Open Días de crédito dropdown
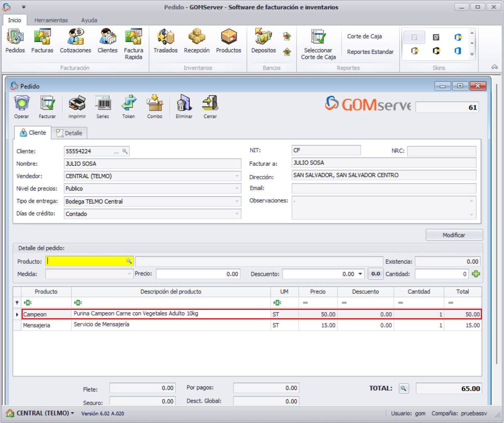 click(x=237, y=214)
